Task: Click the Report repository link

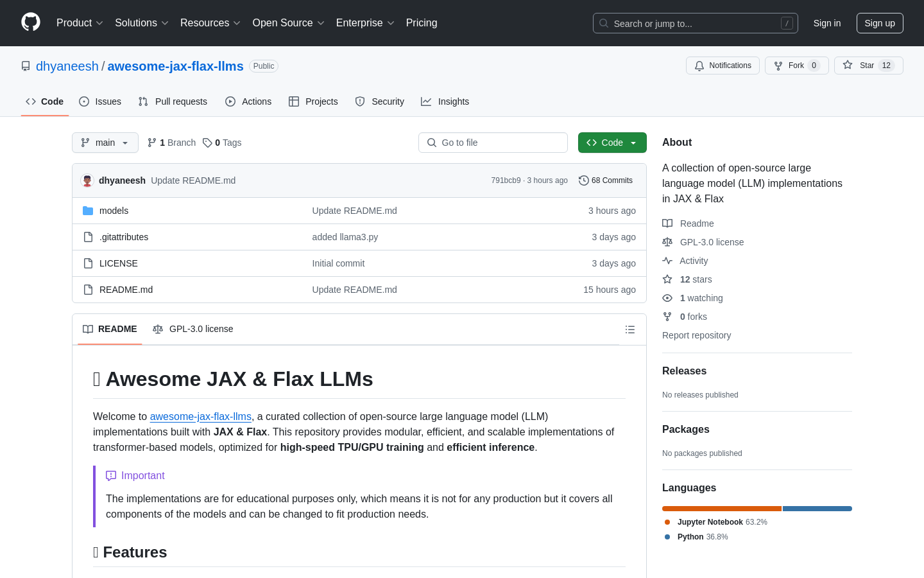Action: point(696,335)
